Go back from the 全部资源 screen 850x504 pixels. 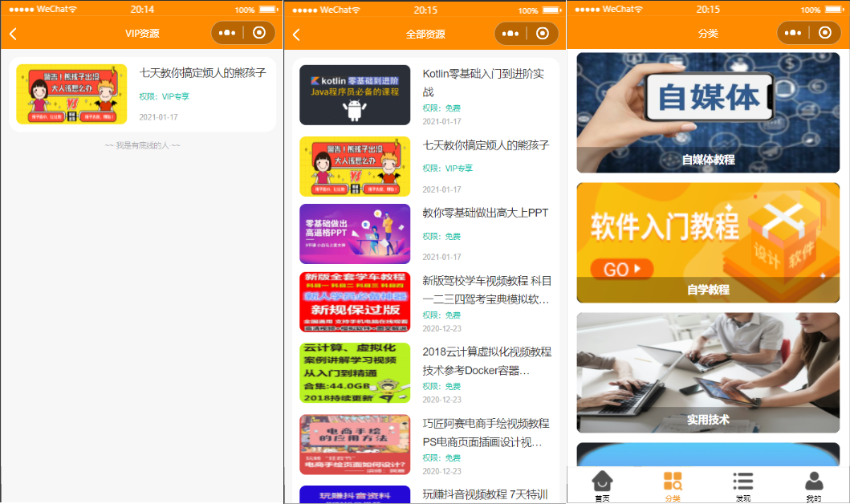pyautogui.click(x=296, y=35)
